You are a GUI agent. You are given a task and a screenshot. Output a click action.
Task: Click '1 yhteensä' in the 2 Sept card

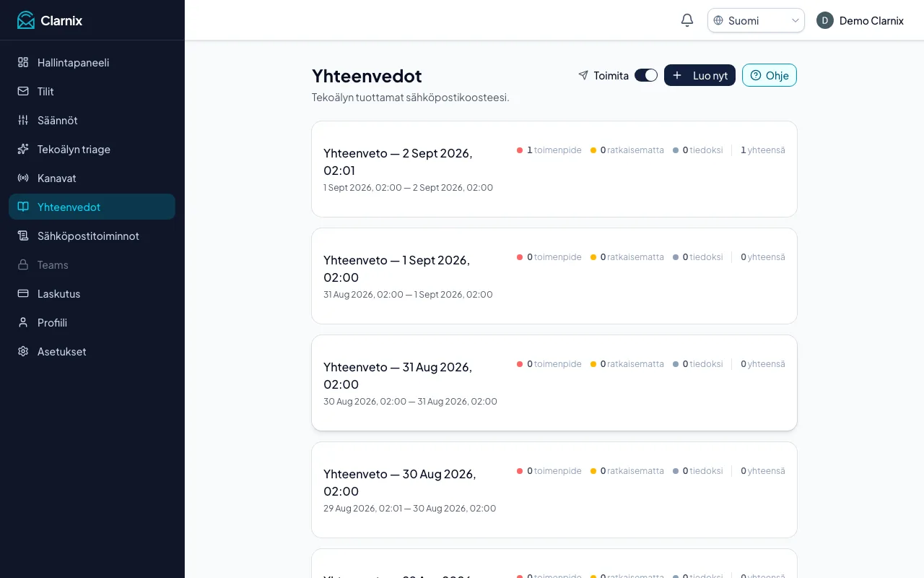click(763, 150)
